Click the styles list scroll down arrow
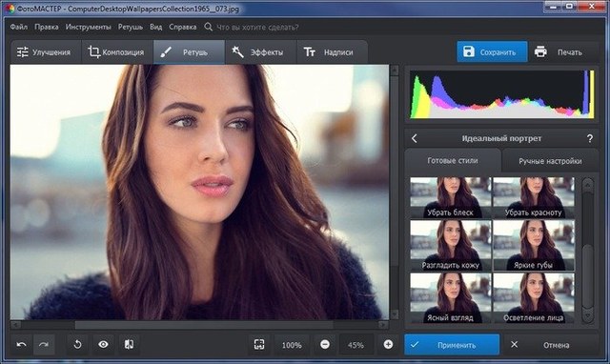Image resolution: width=610 pixels, height=364 pixels. pyautogui.click(x=587, y=315)
